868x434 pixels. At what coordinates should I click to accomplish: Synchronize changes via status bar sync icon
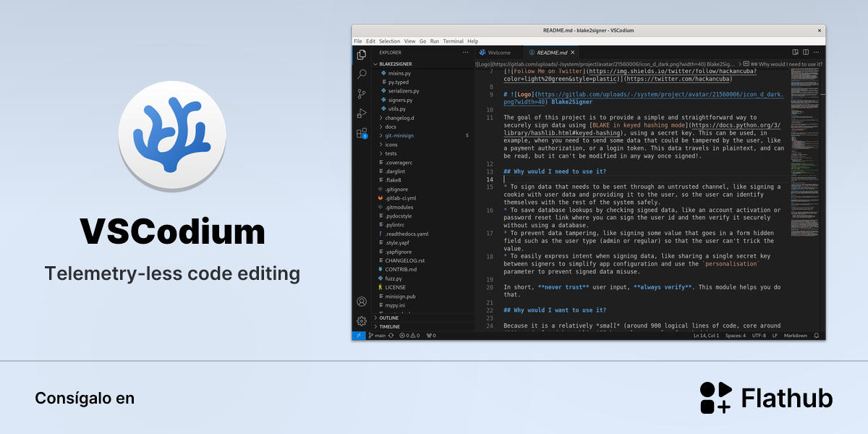point(391,336)
